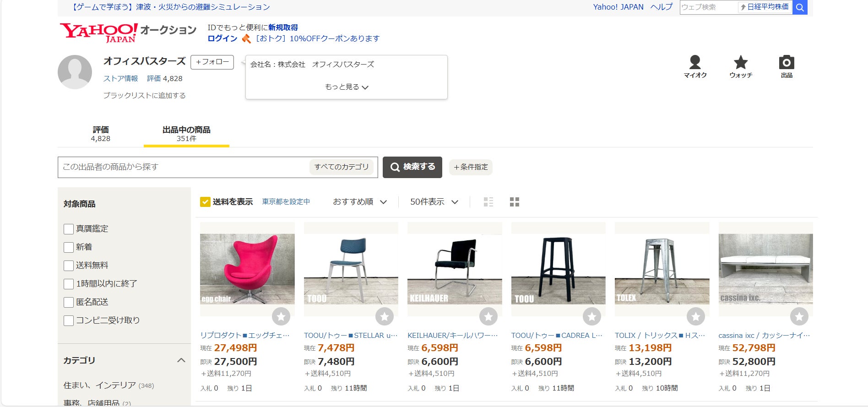Open the ヘルプ link
The height and width of the screenshot is (407, 868).
tap(662, 7)
